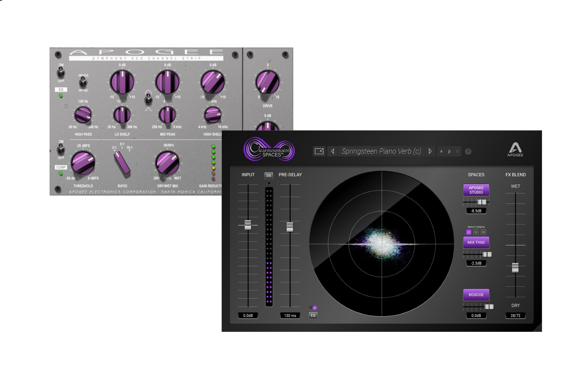
Task: Toggle the MIX THIS! space button
Action: pyautogui.click(x=476, y=242)
